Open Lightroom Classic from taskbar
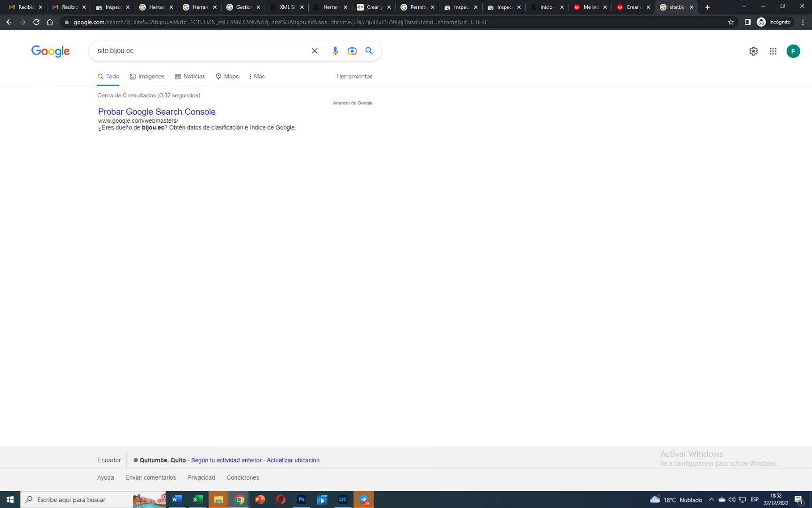Screen dimensions: 812x508 point(343,500)
